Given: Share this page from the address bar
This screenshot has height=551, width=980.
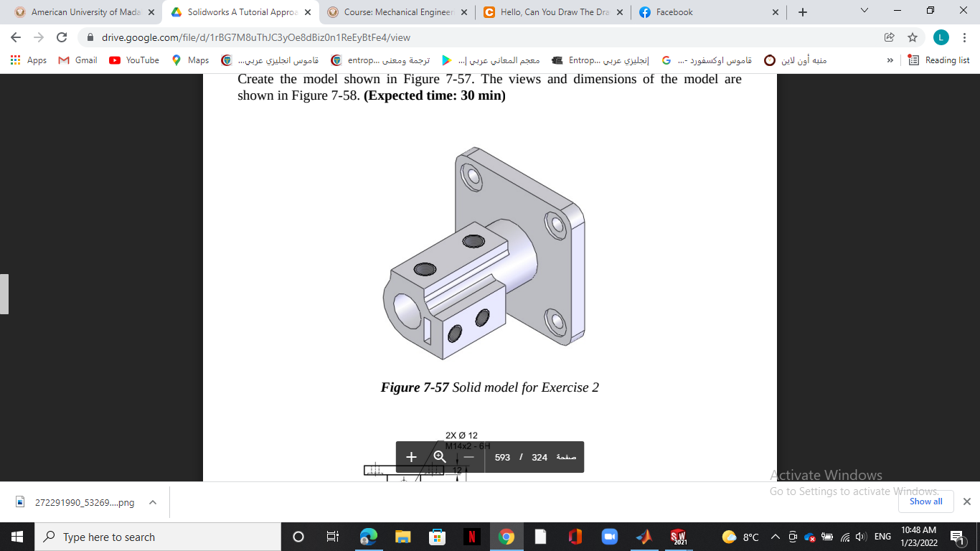Looking at the screenshot, I should (890, 37).
